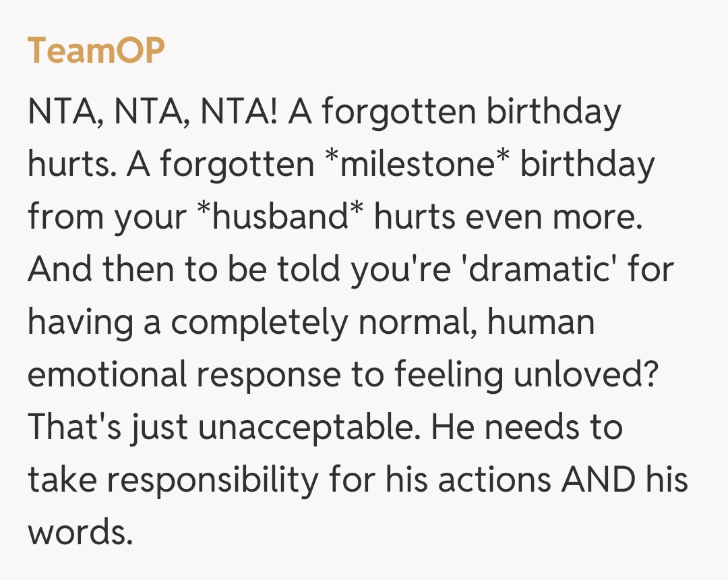The width and height of the screenshot is (728, 580).
Task: Click the phrase "forgotten birthday" on the first line
Action: point(471,112)
